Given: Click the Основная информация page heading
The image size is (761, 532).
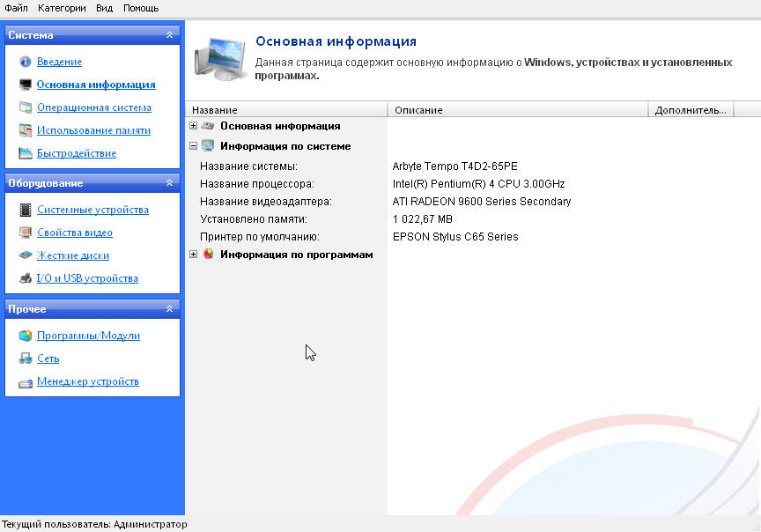Looking at the screenshot, I should point(336,41).
